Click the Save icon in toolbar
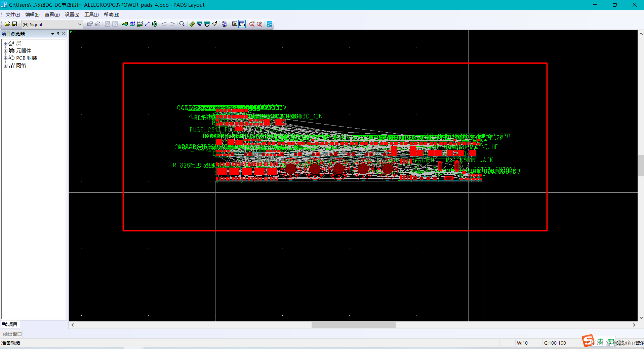Viewport: 644px width, 349px height. click(x=14, y=24)
